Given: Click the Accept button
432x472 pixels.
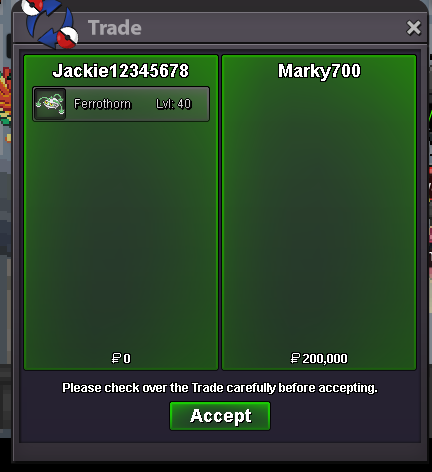Looking at the screenshot, I should (220, 416).
